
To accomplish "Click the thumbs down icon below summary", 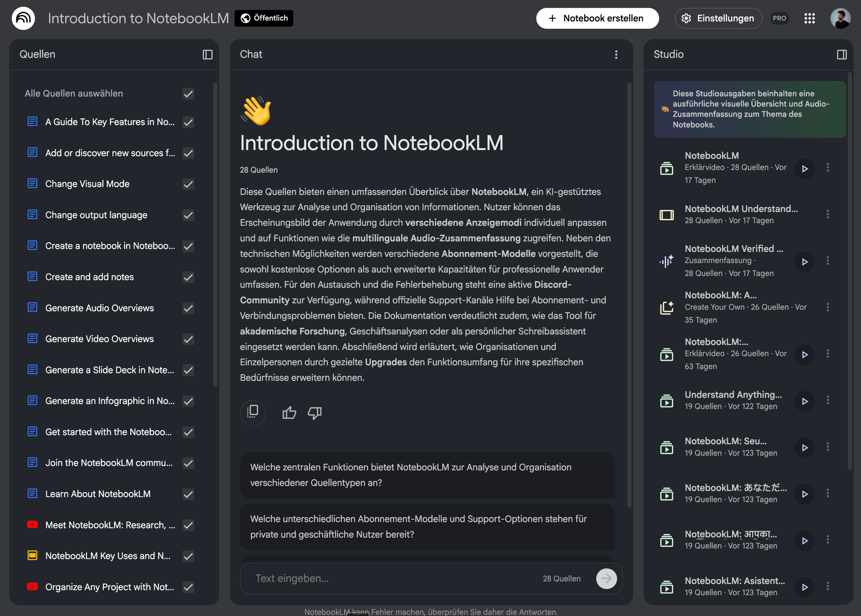I will pos(315,413).
